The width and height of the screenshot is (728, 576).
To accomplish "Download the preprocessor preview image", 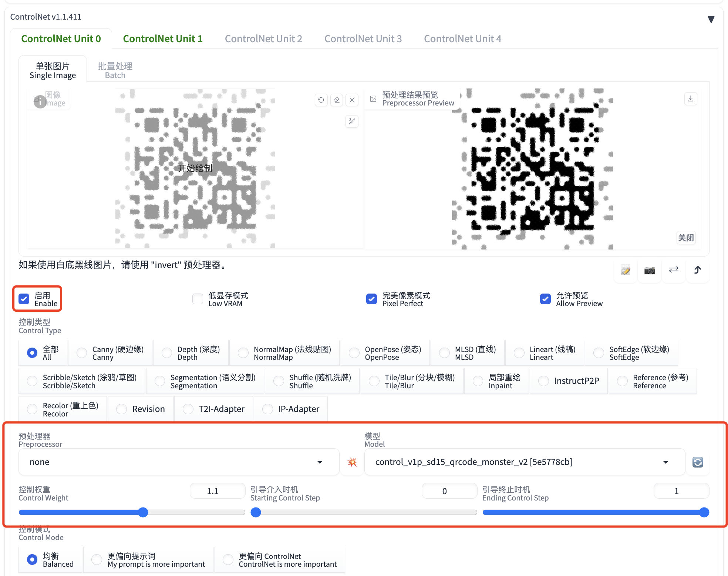I will coord(690,99).
